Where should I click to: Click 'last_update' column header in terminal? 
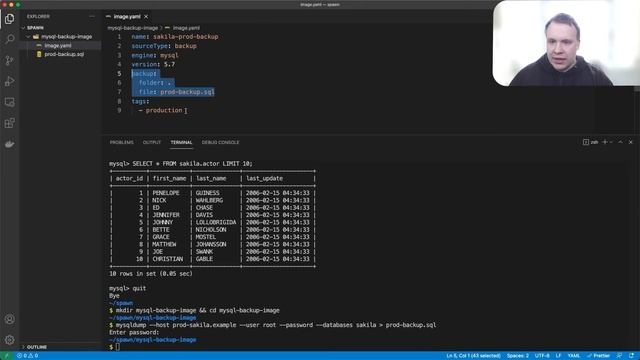click(x=264, y=178)
